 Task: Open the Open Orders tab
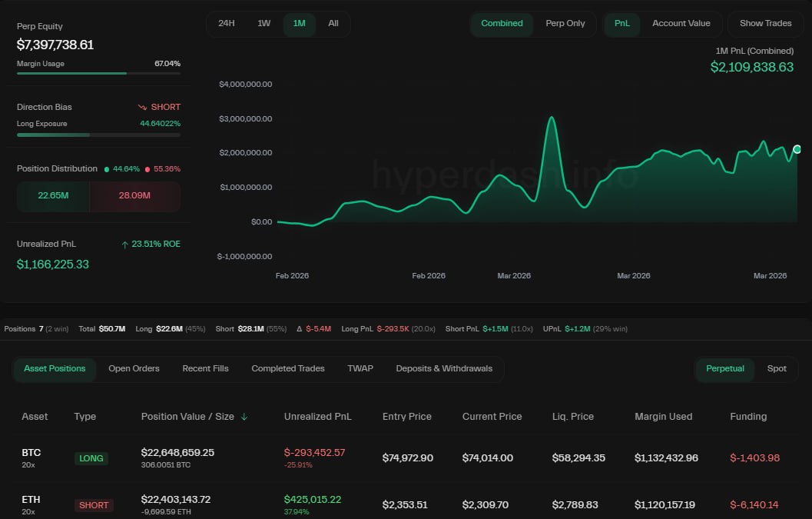(134, 368)
